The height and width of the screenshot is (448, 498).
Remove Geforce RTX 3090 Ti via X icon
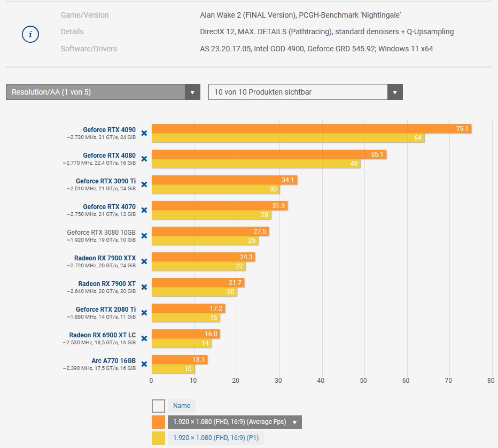pyautogui.click(x=144, y=184)
